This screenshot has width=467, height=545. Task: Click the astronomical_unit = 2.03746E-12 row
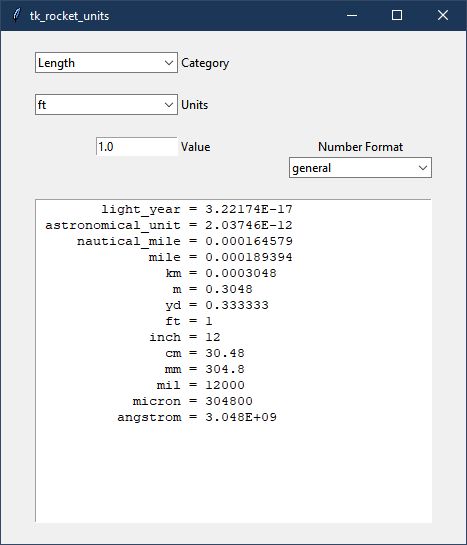point(169,225)
